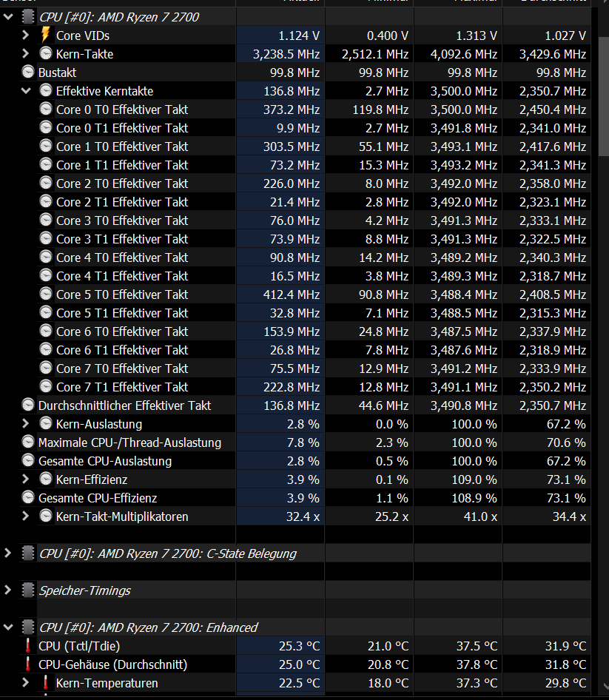This screenshot has height=700, width=609.
Task: Click the current value 1.124 V
Action: pos(299,36)
